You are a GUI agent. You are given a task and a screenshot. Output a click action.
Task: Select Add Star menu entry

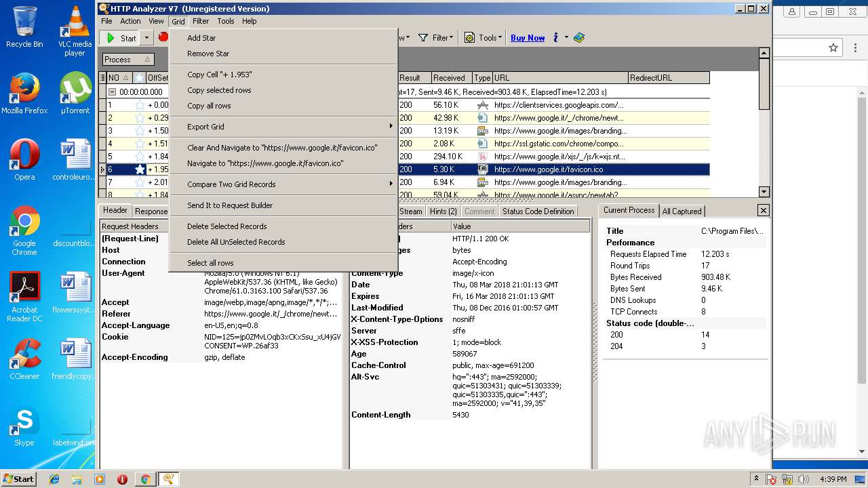tap(283, 38)
